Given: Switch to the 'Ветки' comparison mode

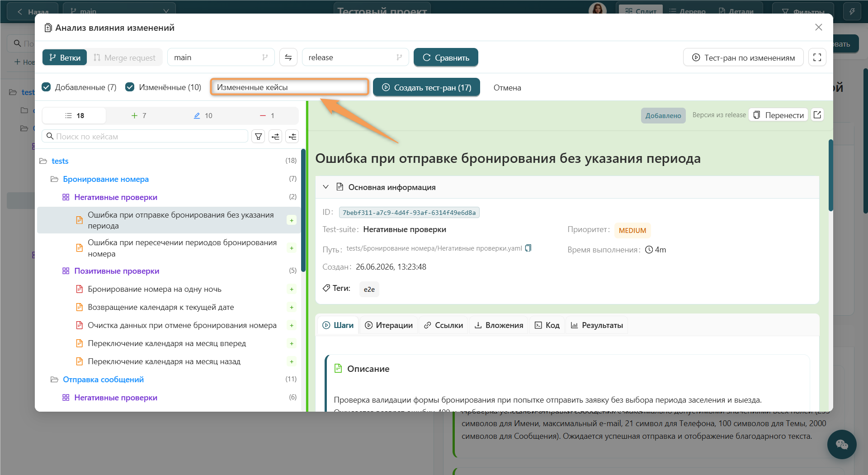Looking at the screenshot, I should point(65,57).
